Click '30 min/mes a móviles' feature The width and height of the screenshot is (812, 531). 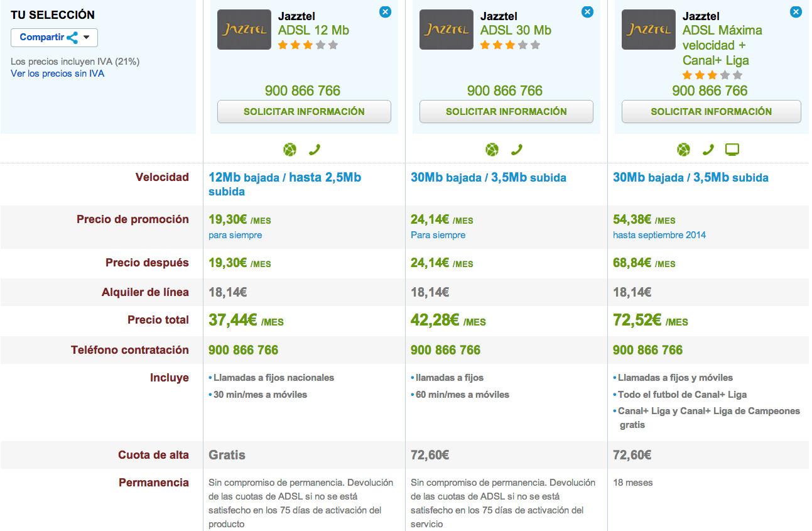260,395
